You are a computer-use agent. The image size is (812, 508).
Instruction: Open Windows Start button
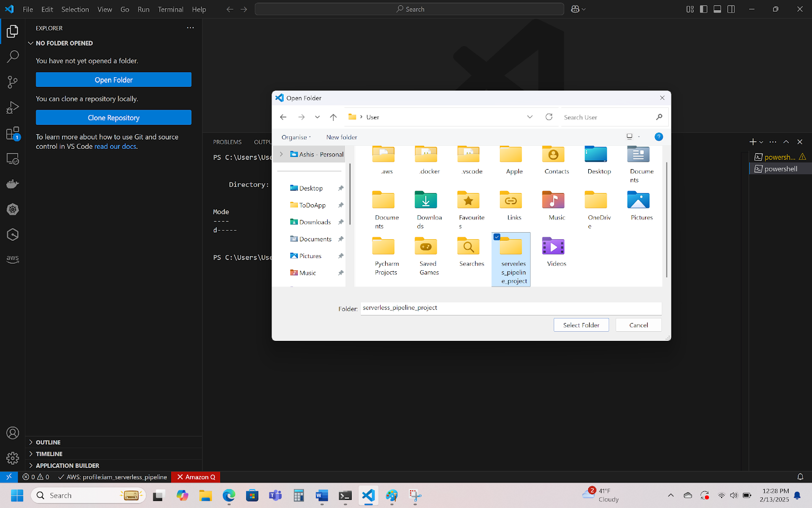click(17, 495)
